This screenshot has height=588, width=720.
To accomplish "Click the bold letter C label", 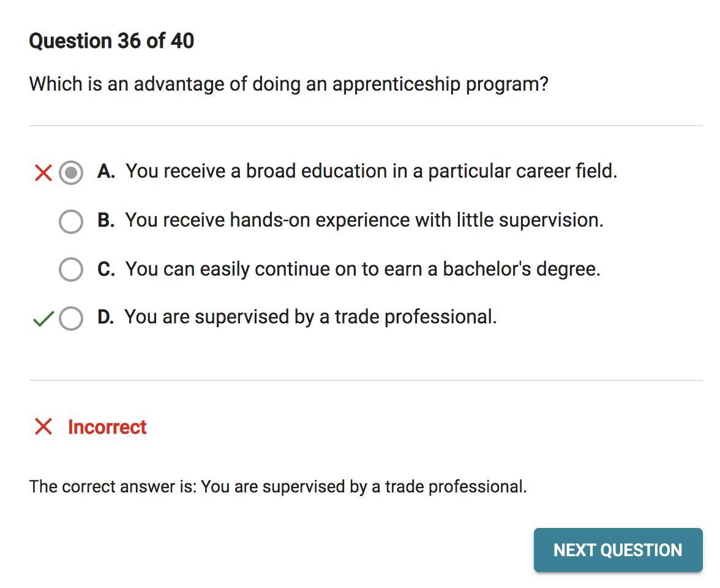I will point(106,269).
